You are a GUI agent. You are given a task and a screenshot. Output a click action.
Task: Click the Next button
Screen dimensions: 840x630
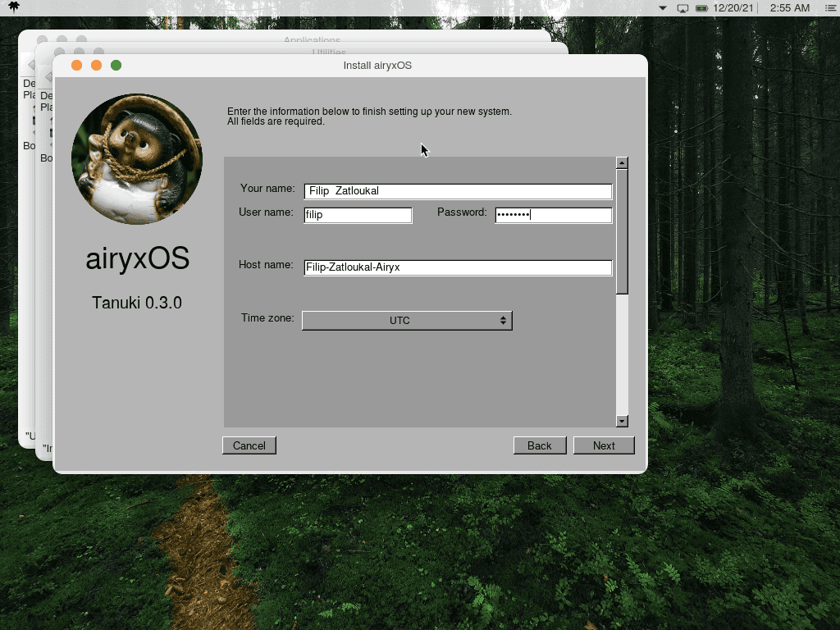604,445
